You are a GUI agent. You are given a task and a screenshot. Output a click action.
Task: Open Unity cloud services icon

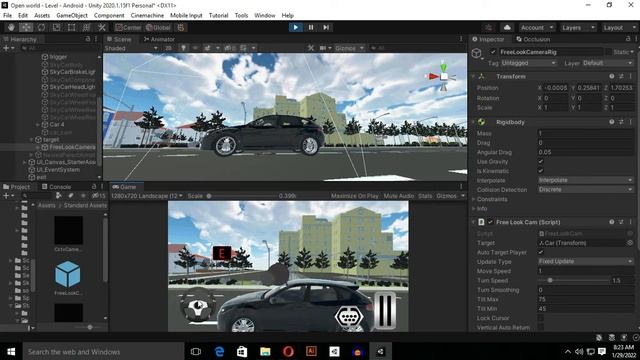(507, 27)
